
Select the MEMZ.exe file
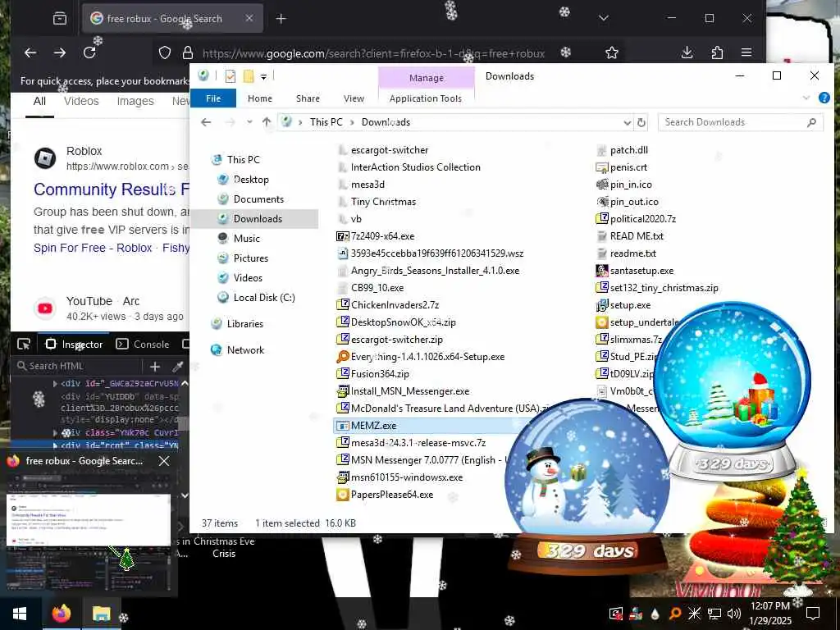[373, 426]
